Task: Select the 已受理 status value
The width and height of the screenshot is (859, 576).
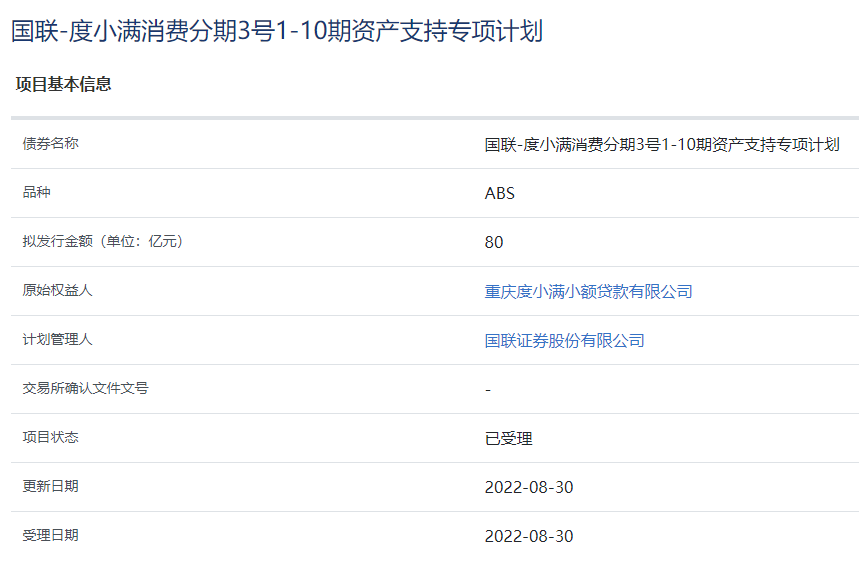Action: [x=509, y=438]
